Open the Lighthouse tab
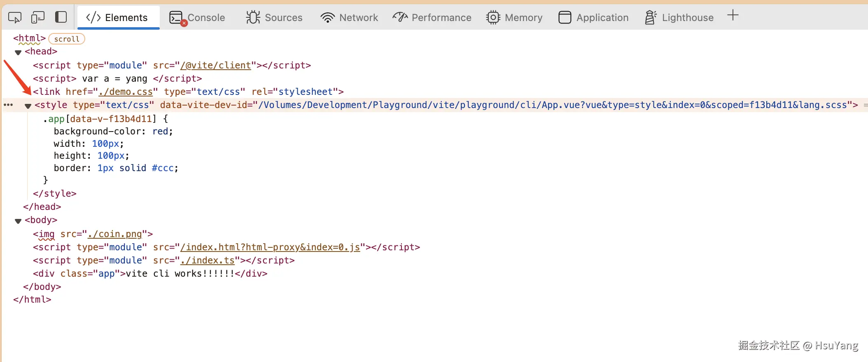Viewport: 868px width, 362px height. (679, 17)
